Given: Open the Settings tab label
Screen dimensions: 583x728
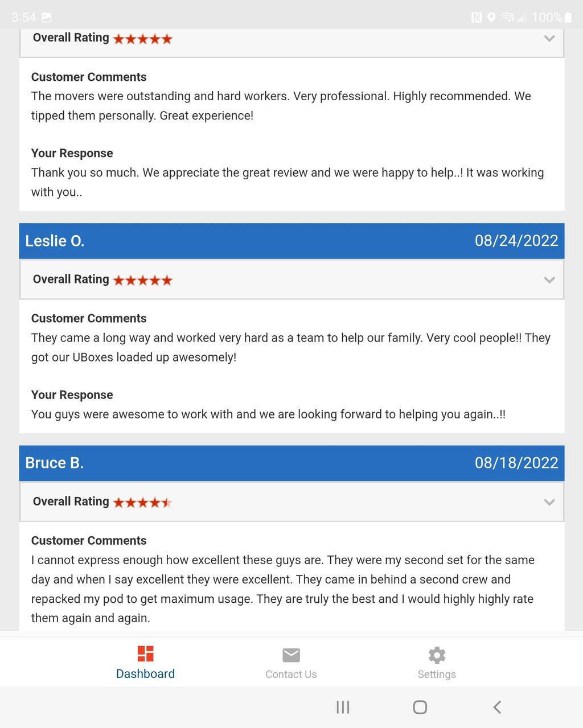Looking at the screenshot, I should pyautogui.click(x=437, y=674).
